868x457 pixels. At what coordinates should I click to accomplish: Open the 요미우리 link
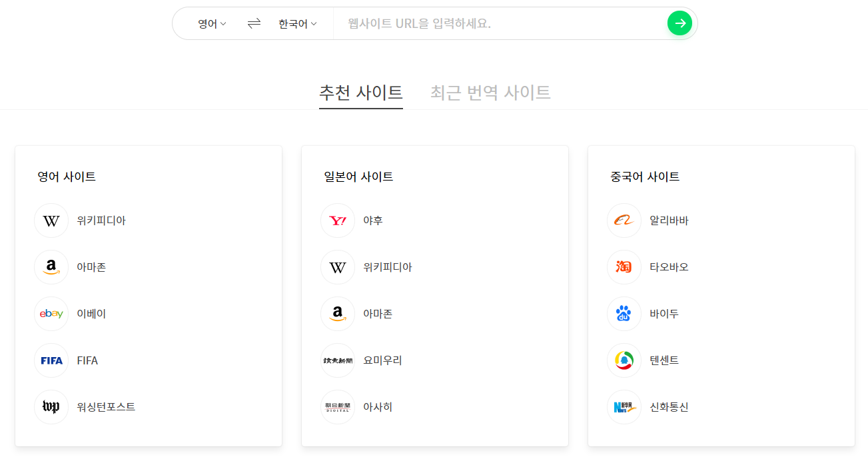[382, 360]
